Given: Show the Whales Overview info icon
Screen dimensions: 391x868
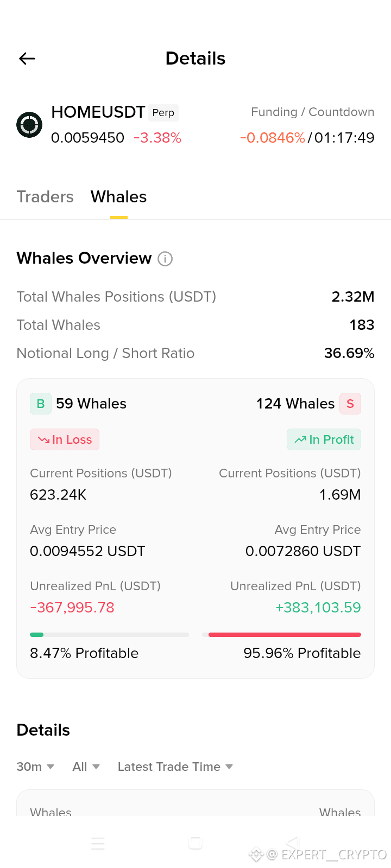Looking at the screenshot, I should tap(165, 259).
